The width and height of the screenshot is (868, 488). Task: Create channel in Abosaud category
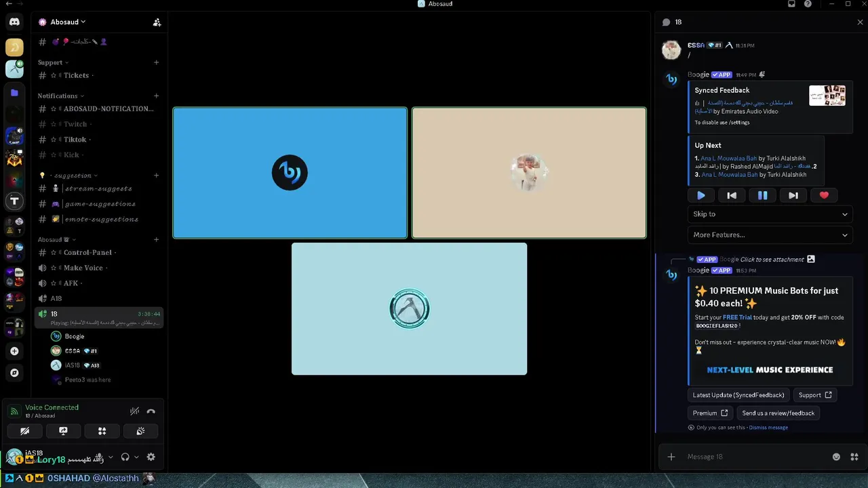(156, 239)
